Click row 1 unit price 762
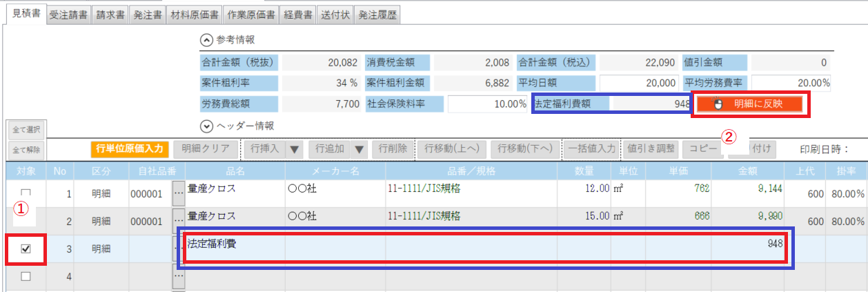Screen dimensions: 868x292 click(676, 194)
